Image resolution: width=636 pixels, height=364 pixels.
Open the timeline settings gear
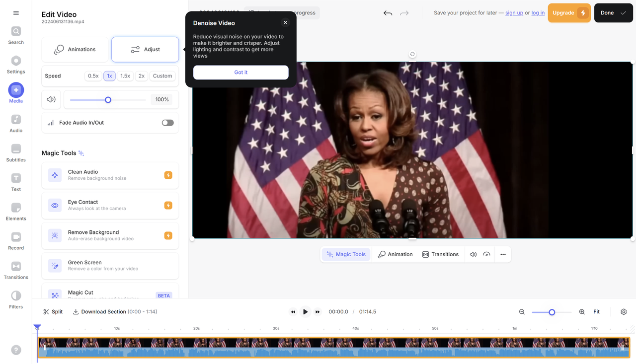click(x=624, y=311)
